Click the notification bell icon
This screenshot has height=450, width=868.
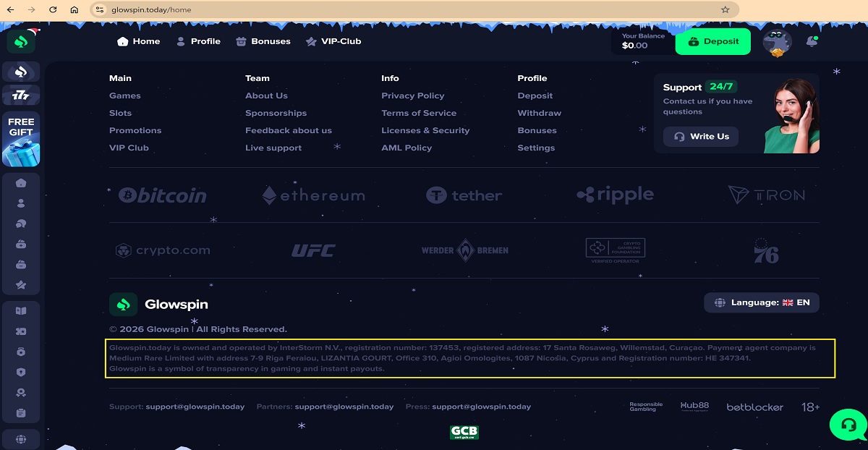(x=812, y=42)
